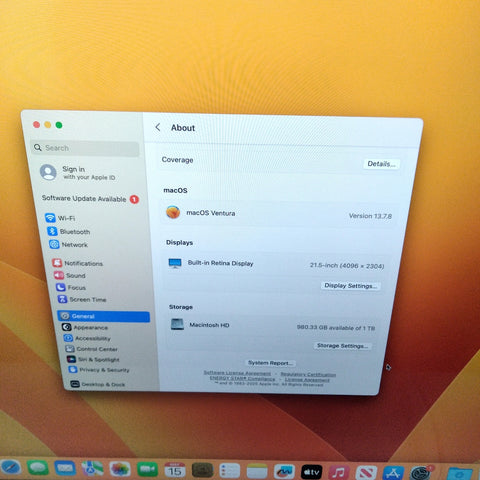Open Screen Time settings
The width and height of the screenshot is (480, 480).
82,299
